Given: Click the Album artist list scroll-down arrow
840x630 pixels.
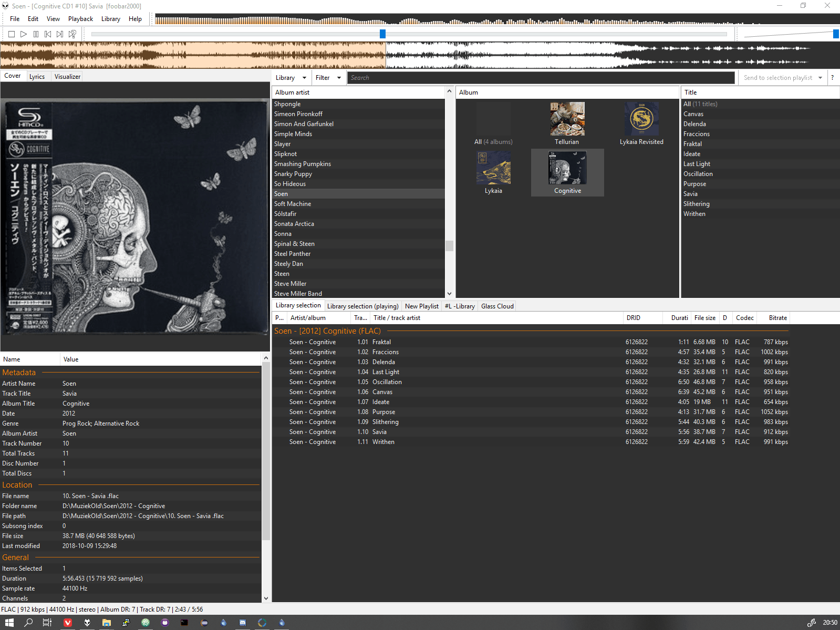Looking at the screenshot, I should pyautogui.click(x=449, y=294).
